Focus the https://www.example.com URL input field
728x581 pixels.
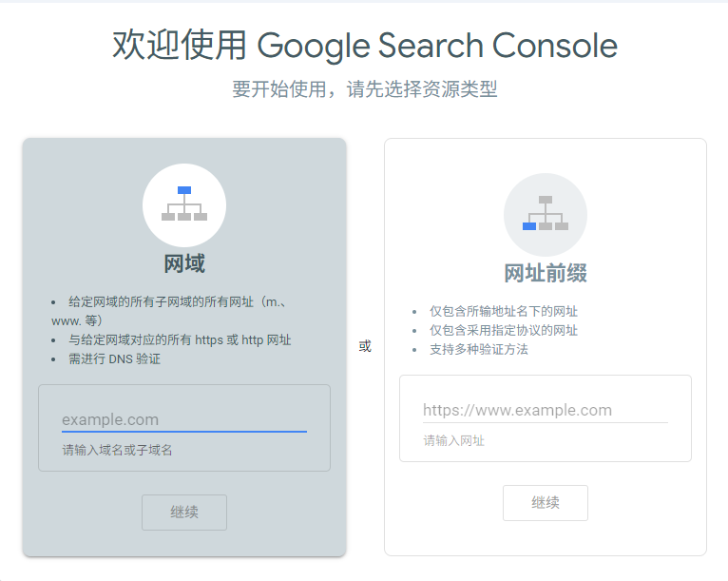545,410
